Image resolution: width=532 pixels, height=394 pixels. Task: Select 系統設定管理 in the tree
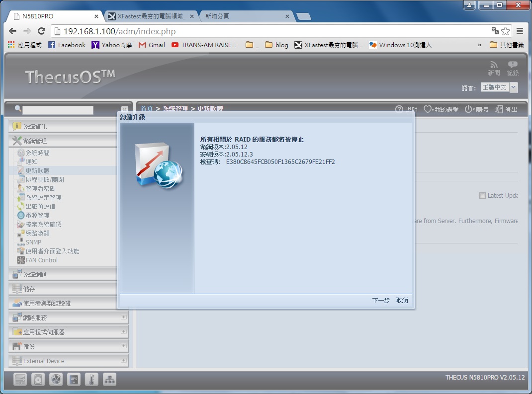[x=43, y=197]
